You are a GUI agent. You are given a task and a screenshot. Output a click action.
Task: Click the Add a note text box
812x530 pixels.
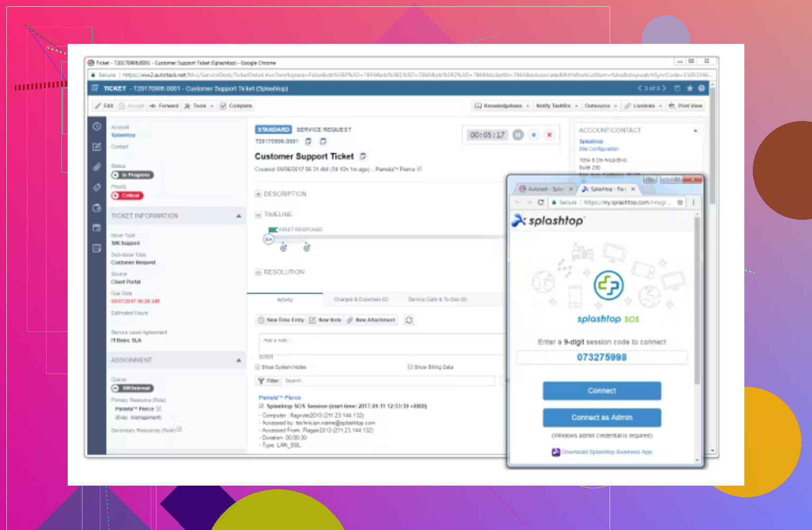pyautogui.click(x=382, y=343)
